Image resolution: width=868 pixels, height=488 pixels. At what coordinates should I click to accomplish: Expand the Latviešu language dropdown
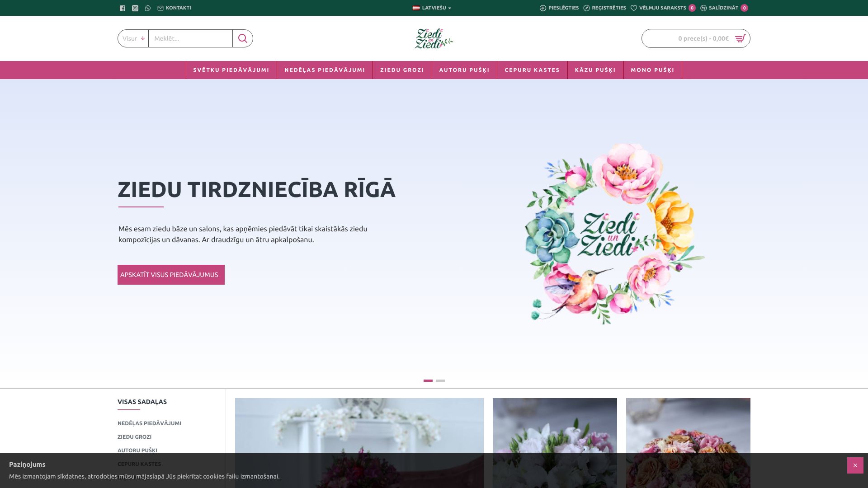tap(432, 8)
